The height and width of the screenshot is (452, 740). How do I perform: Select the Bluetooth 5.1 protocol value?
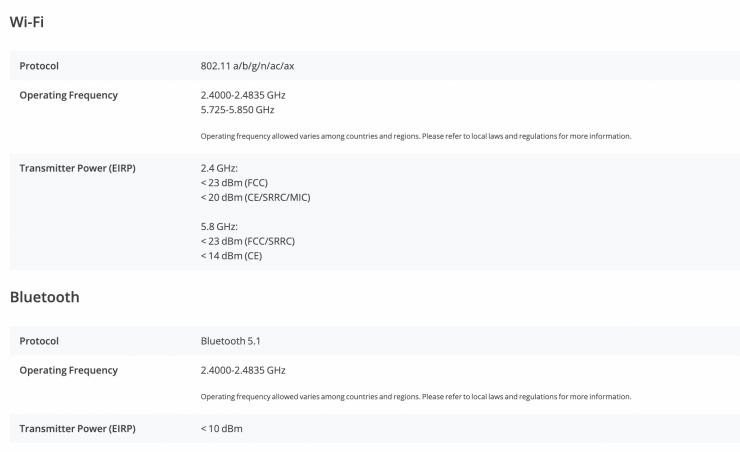(231, 341)
